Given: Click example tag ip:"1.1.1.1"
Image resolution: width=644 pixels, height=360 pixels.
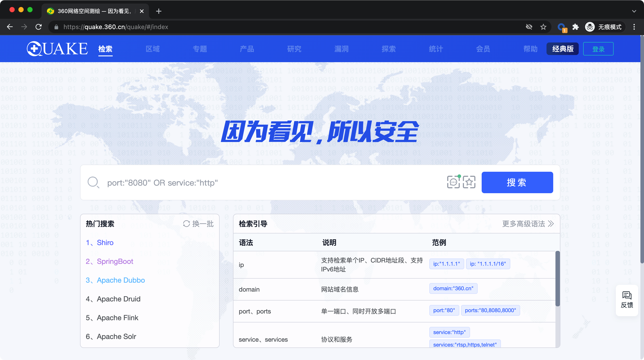Looking at the screenshot, I should coord(447,264).
